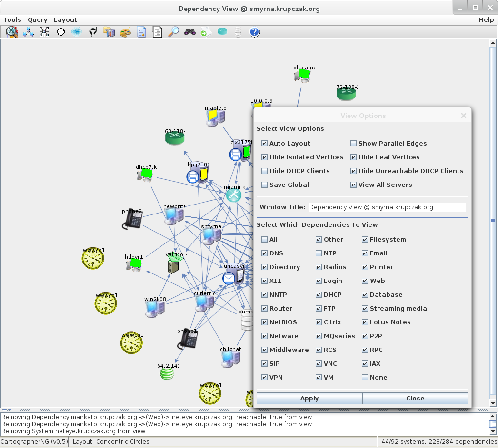The height and width of the screenshot is (448, 498).
Task: Click the miami router node icon
Action: 233,195
